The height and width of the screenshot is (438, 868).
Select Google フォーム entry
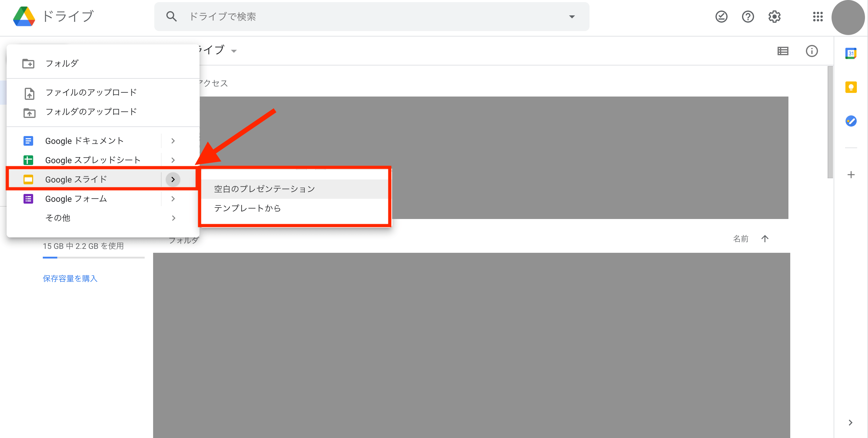tap(84, 198)
